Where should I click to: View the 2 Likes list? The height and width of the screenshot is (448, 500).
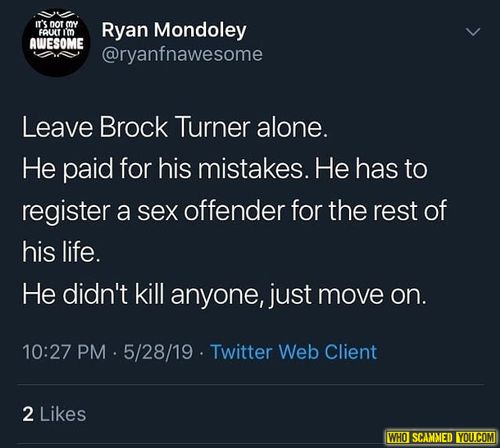pyautogui.click(x=54, y=414)
